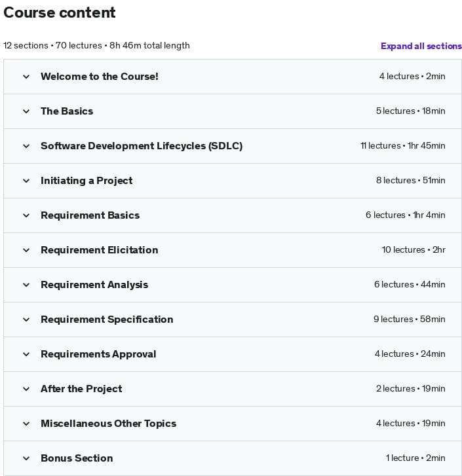The width and height of the screenshot is (462, 476).
Task: Expand the Bonus Section chevron
Action: 26,458
